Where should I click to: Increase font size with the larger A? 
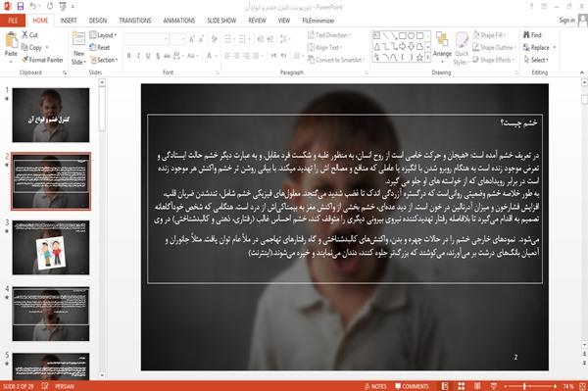click(192, 39)
